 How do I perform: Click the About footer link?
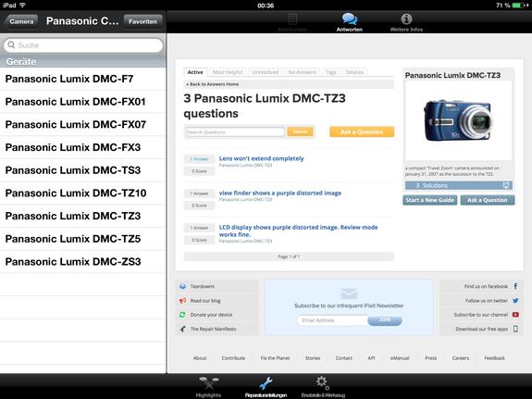pyautogui.click(x=200, y=358)
